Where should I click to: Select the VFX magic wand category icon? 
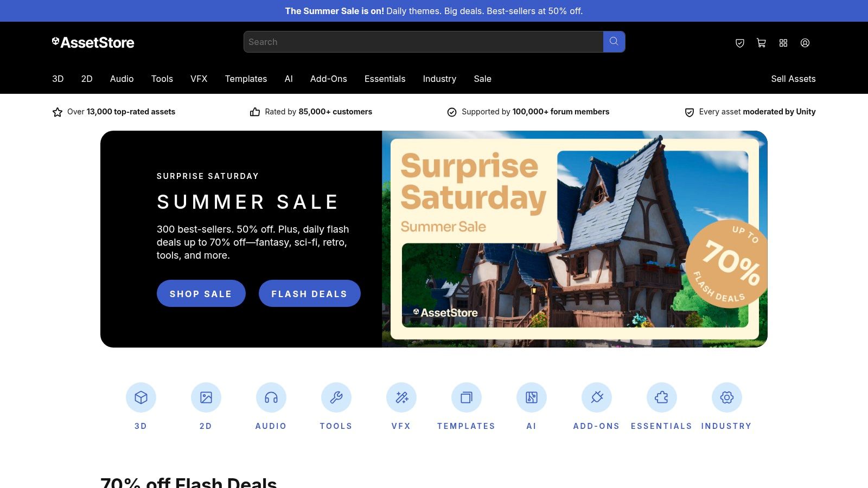pos(401,397)
